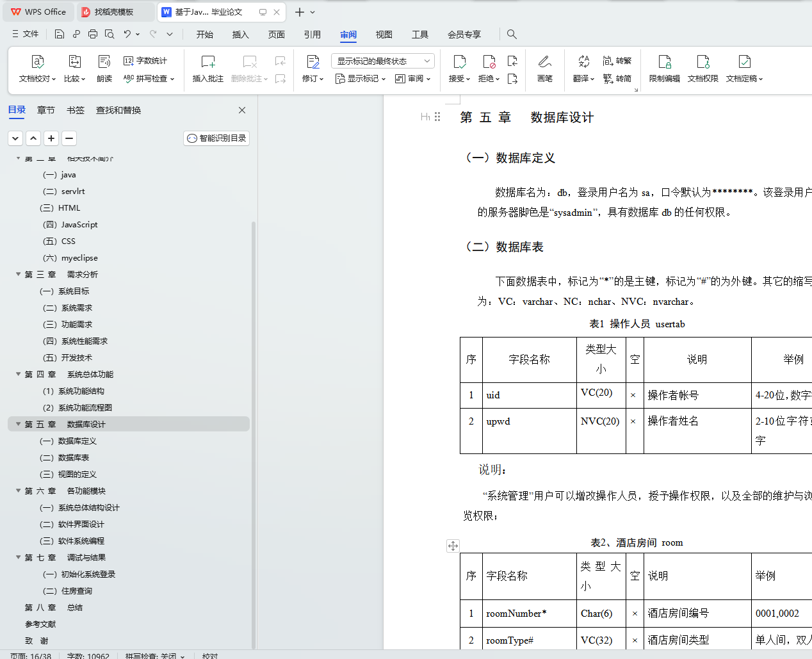The width and height of the screenshot is (812, 659).
Task: Go to (三) 视图的定义 in outline
Action: pyautogui.click(x=68, y=474)
